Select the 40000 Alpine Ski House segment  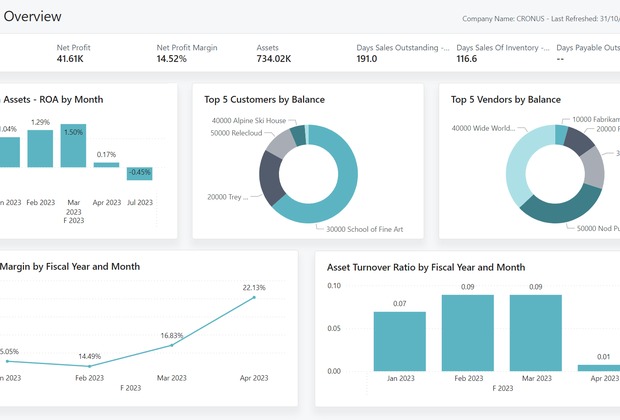coord(299,135)
